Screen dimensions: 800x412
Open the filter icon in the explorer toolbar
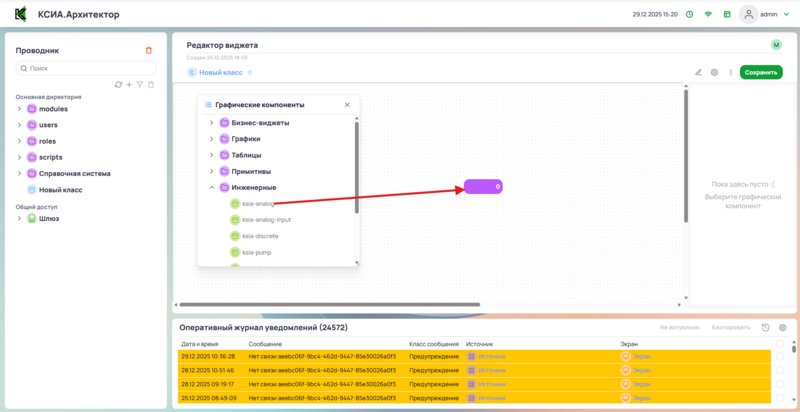point(140,84)
